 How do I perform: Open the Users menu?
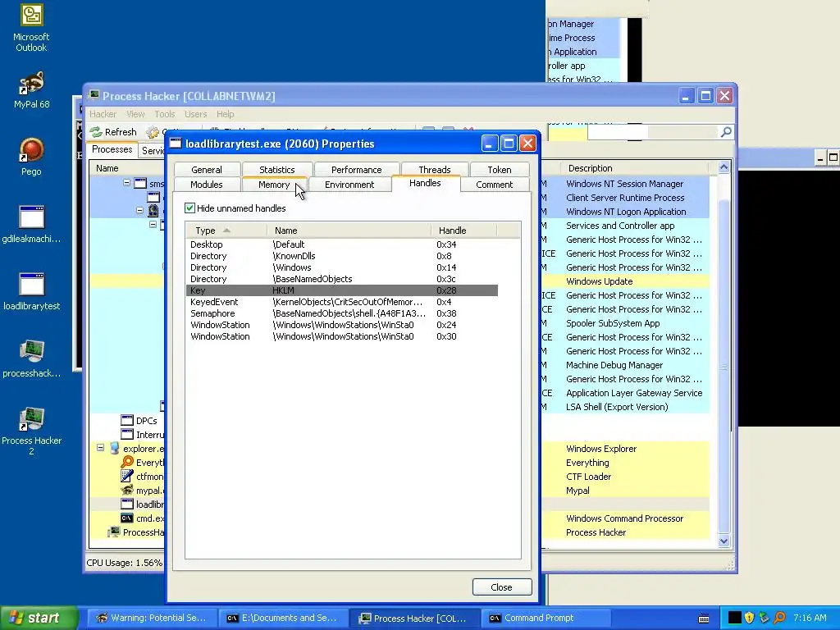[x=195, y=113]
